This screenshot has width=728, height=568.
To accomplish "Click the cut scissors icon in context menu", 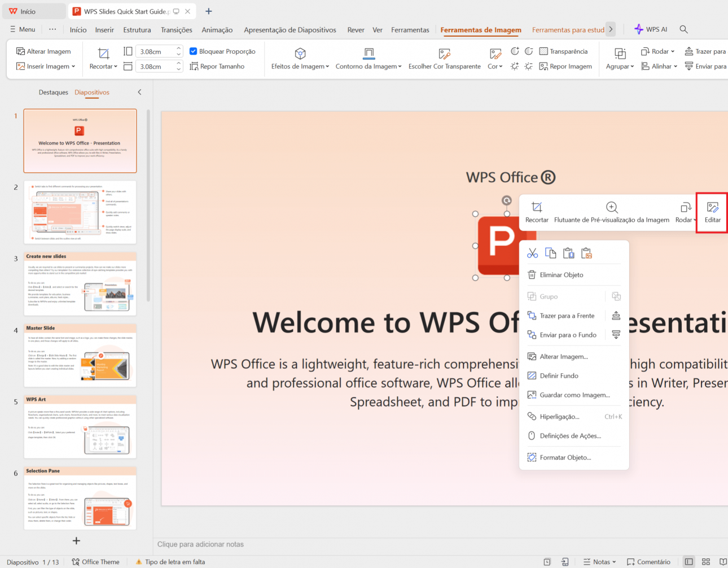I will [x=532, y=254].
